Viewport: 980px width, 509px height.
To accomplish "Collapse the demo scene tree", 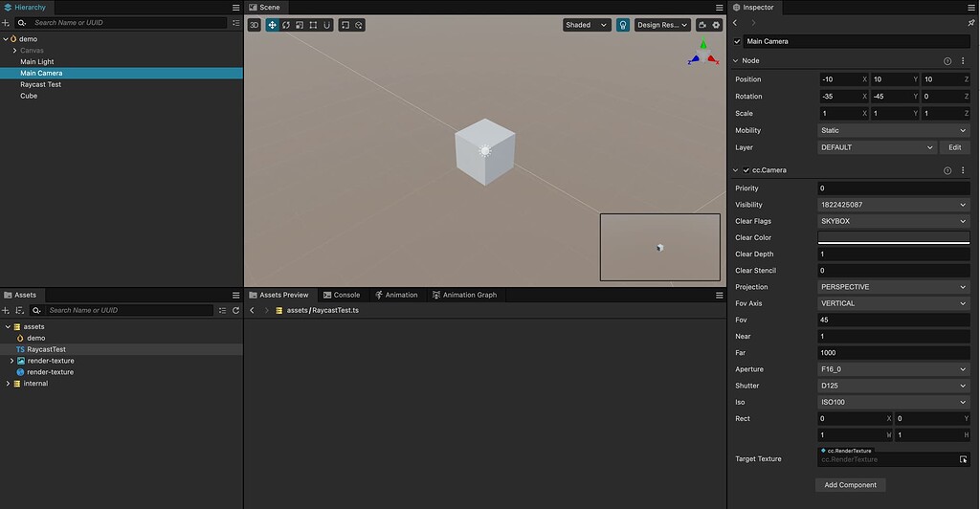I will tap(6, 38).
